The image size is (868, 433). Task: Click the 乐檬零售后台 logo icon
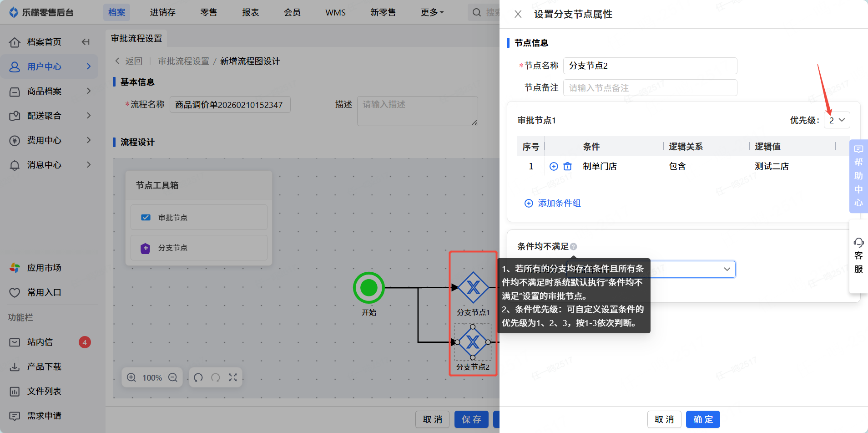coord(14,12)
